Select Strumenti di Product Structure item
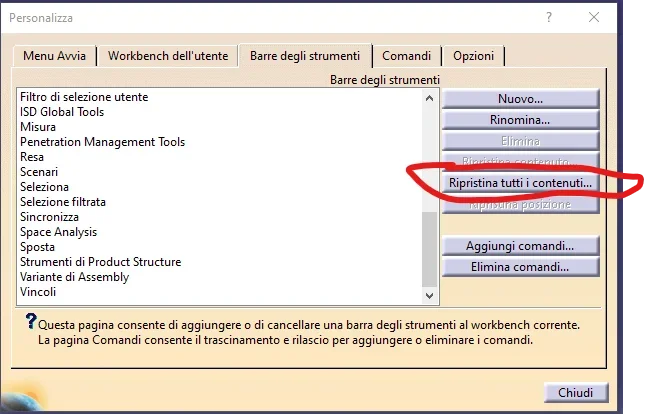This screenshot has height=414, width=645. pos(100,262)
